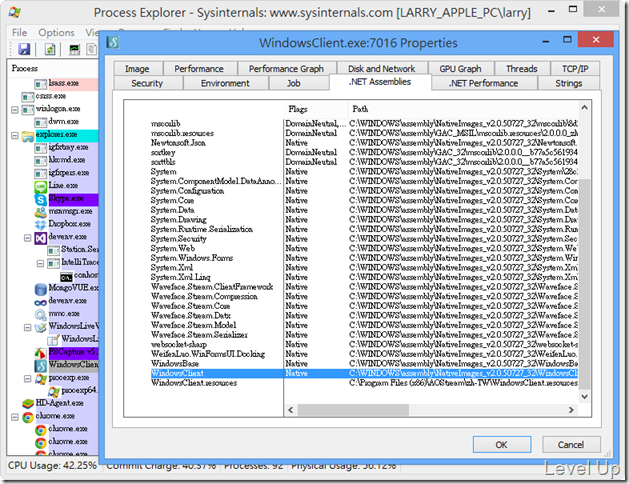Screen dimensions: 629x484
Task: Collapse the procexp.exe tree node
Action: 28,378
